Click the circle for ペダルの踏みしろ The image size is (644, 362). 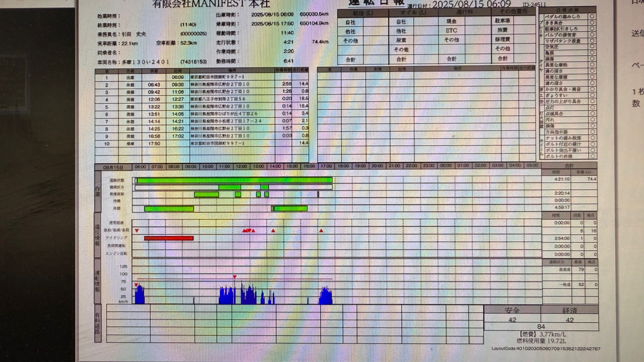click(x=592, y=16)
